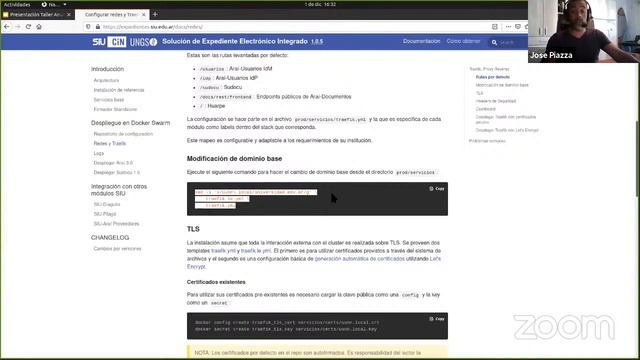Screen dimensions: 640x360
Task: Open the three-dots page actions menu
Action: [x=508, y=27]
